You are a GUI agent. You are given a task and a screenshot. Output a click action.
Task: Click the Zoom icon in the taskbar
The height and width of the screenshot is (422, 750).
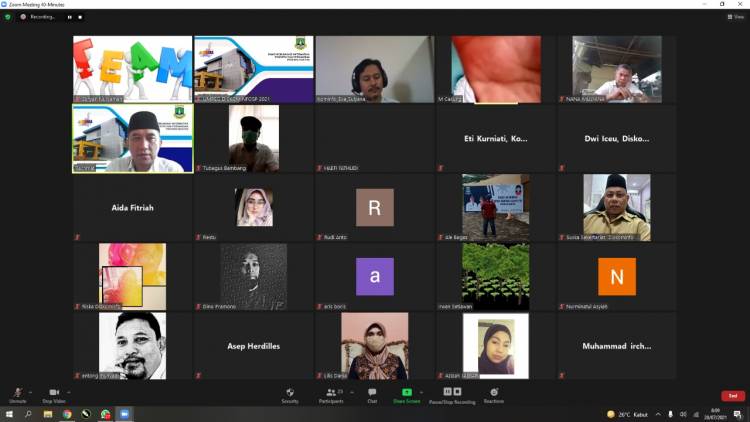124,414
